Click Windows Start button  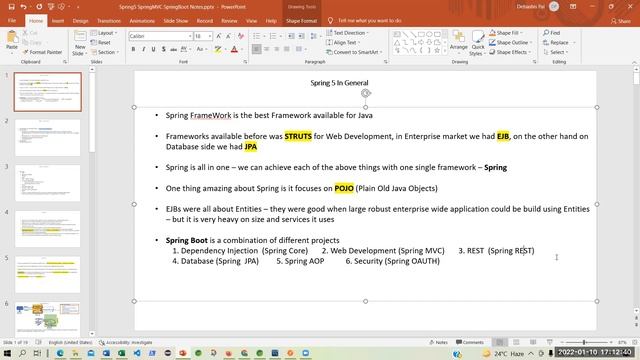(7, 353)
